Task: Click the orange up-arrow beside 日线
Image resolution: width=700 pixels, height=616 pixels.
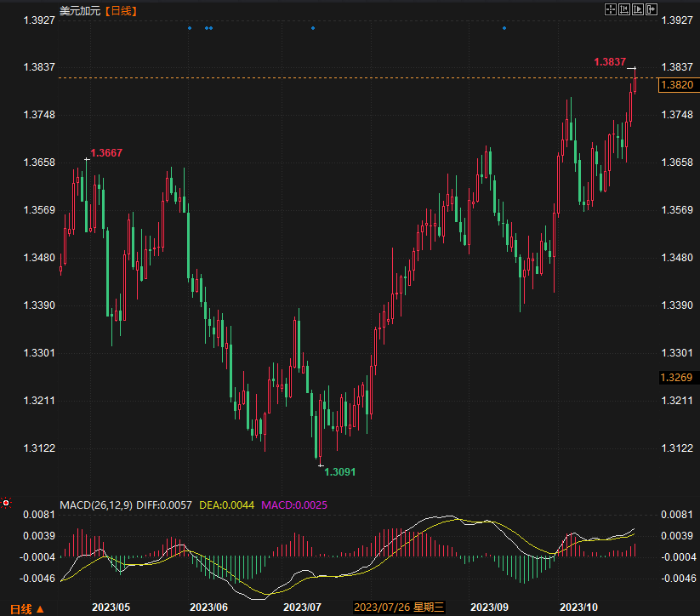Action: coord(39,608)
